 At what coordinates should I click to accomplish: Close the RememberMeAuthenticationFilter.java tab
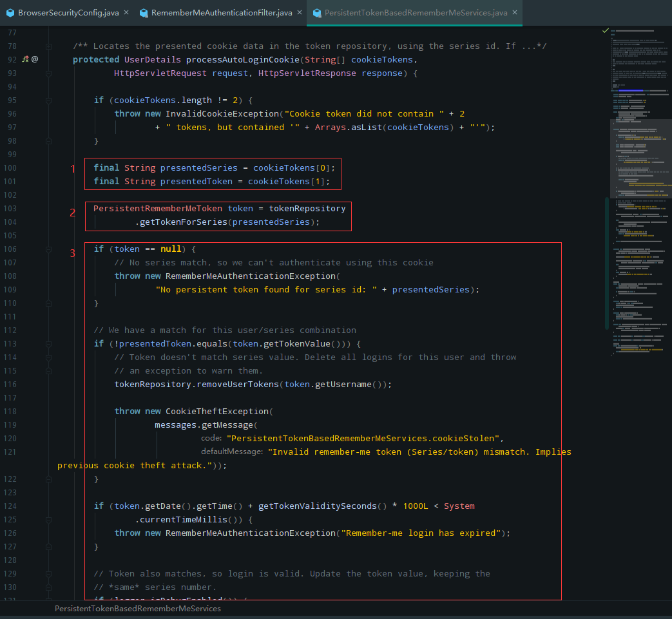point(298,13)
